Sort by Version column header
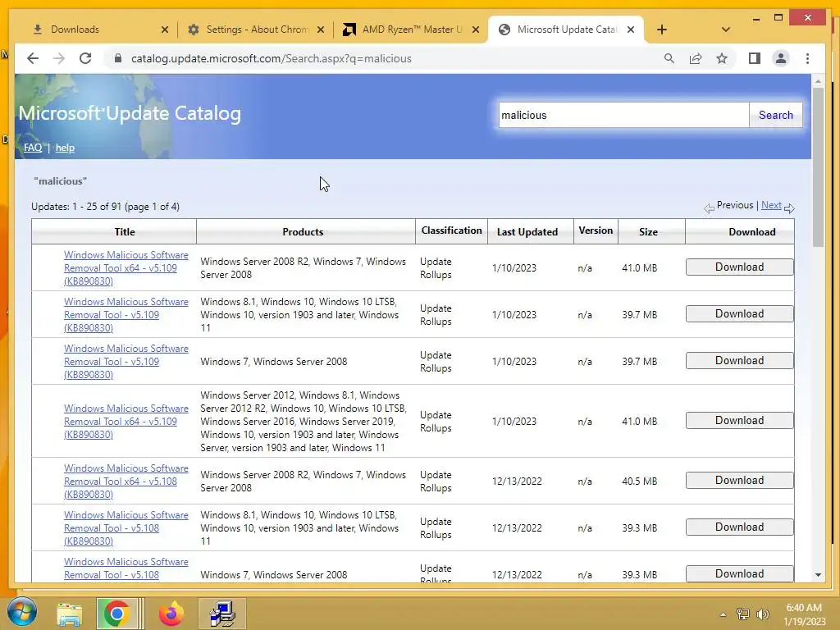Screen dimensions: 840x630 (x=596, y=231)
